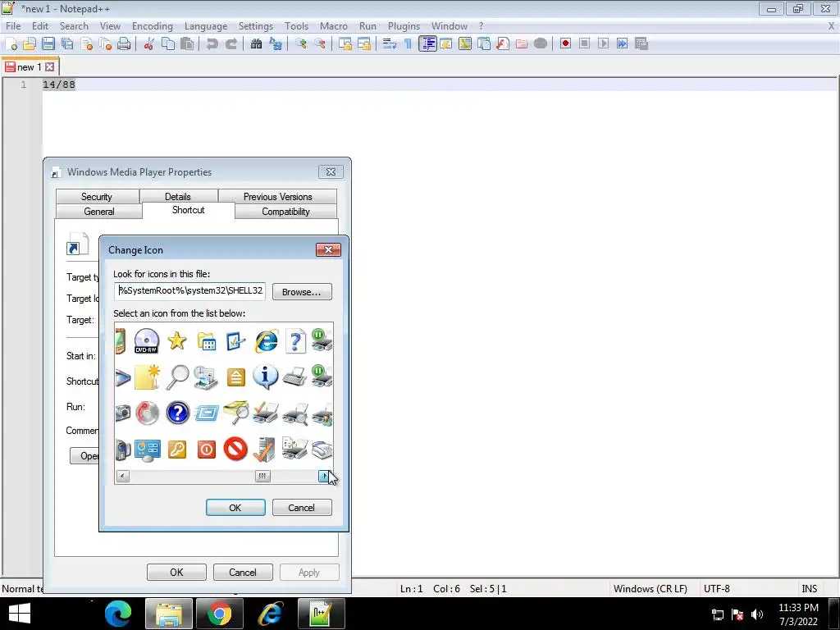Screen dimensions: 840x630
Task: Switch to the General tab
Action: click(99, 212)
